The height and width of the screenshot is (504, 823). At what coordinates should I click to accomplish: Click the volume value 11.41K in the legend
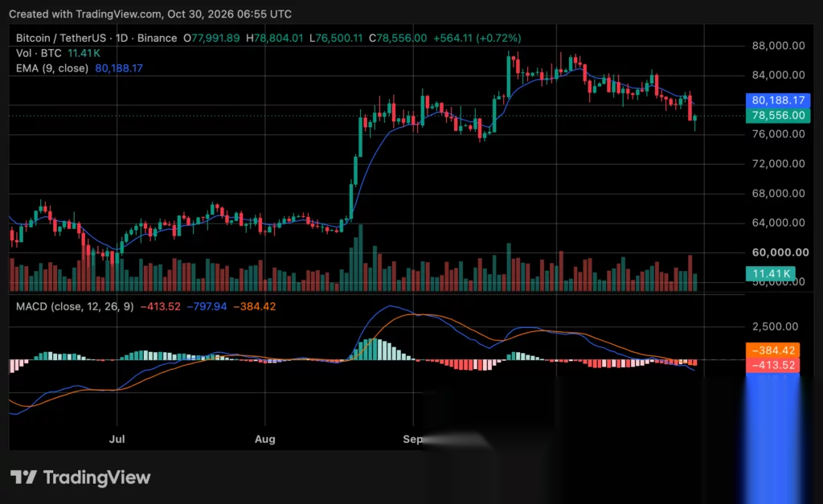84,53
